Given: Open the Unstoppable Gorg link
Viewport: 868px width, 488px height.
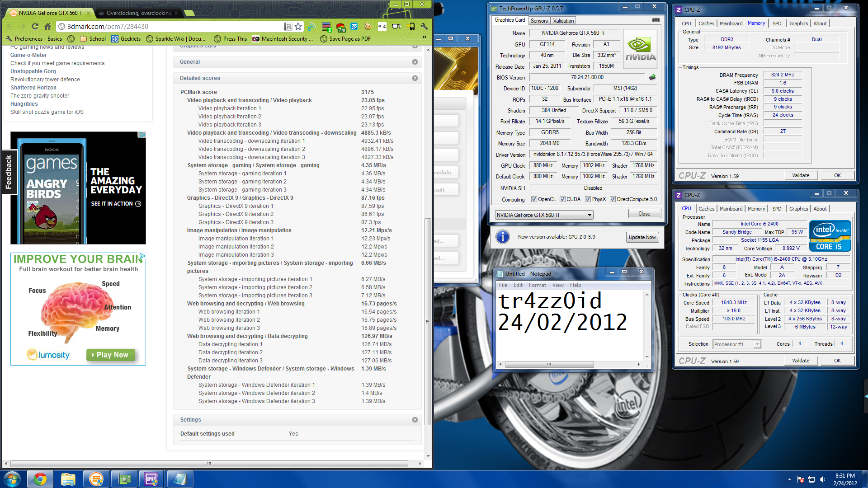Looking at the screenshot, I should click(x=33, y=71).
